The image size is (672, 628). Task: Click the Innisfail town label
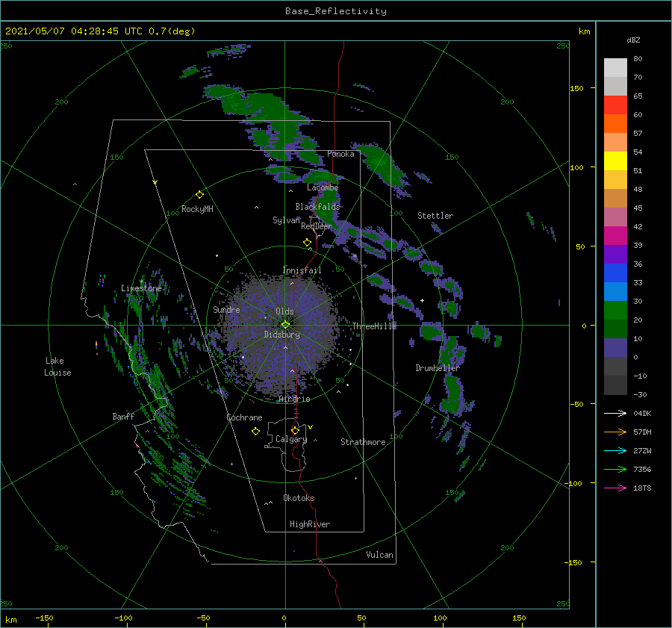click(x=302, y=270)
